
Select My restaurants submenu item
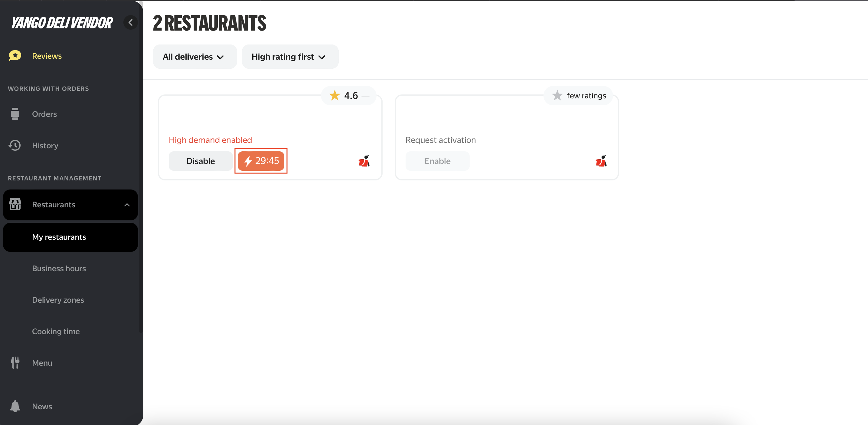pyautogui.click(x=70, y=237)
